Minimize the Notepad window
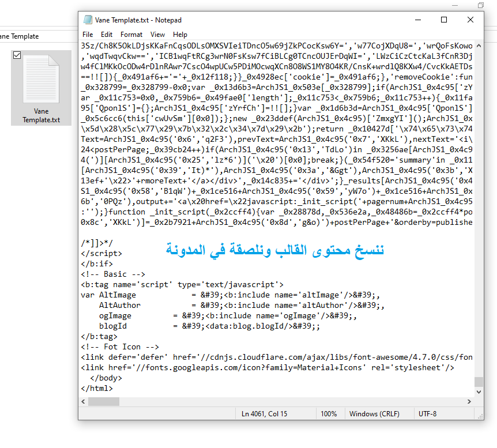 (x=418, y=20)
